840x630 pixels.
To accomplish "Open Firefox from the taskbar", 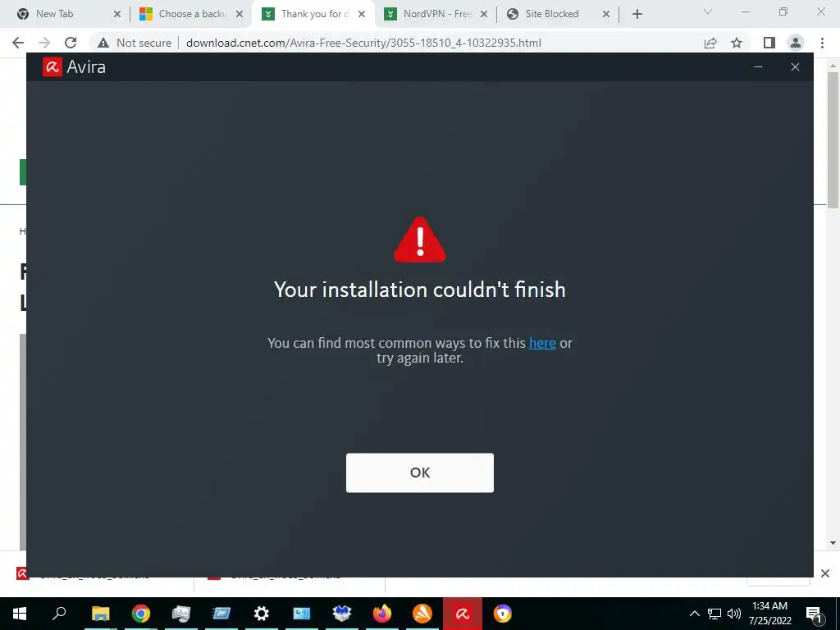I will tap(382, 614).
